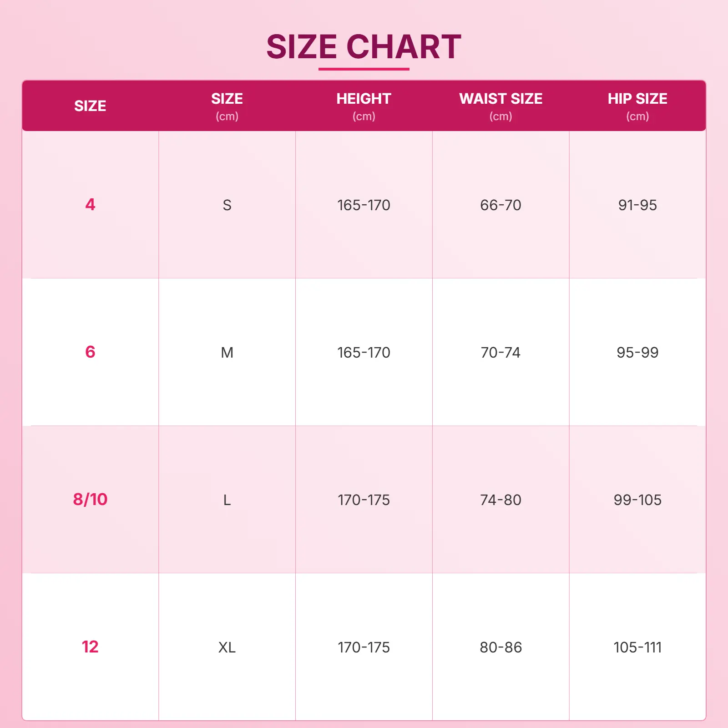The image size is (728, 728).
Task: Click the L size cell
Action: pyautogui.click(x=227, y=500)
